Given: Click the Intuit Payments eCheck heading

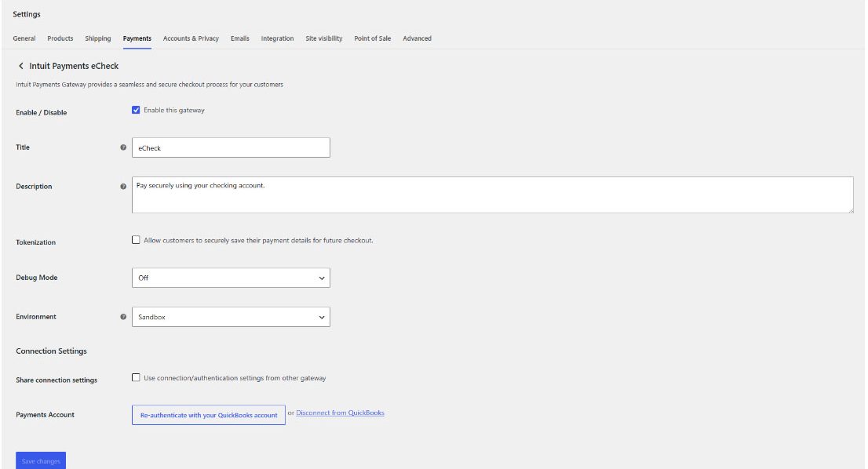Looking at the screenshot, I should (x=74, y=66).
